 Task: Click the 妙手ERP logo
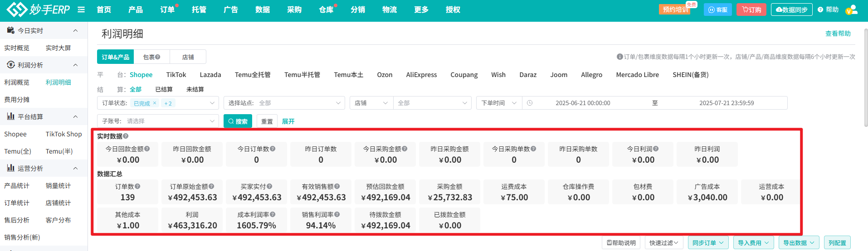39,10
